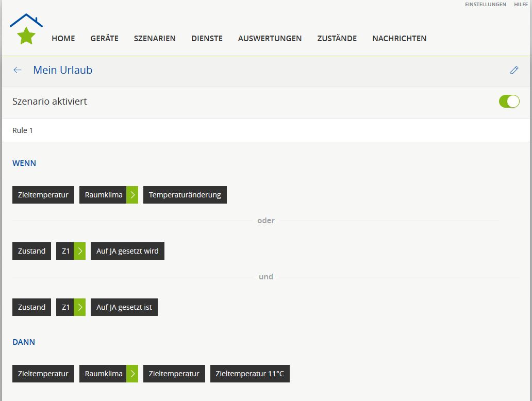The image size is (532, 401).
Task: Open the DIENSTE menu item
Action: click(x=207, y=39)
